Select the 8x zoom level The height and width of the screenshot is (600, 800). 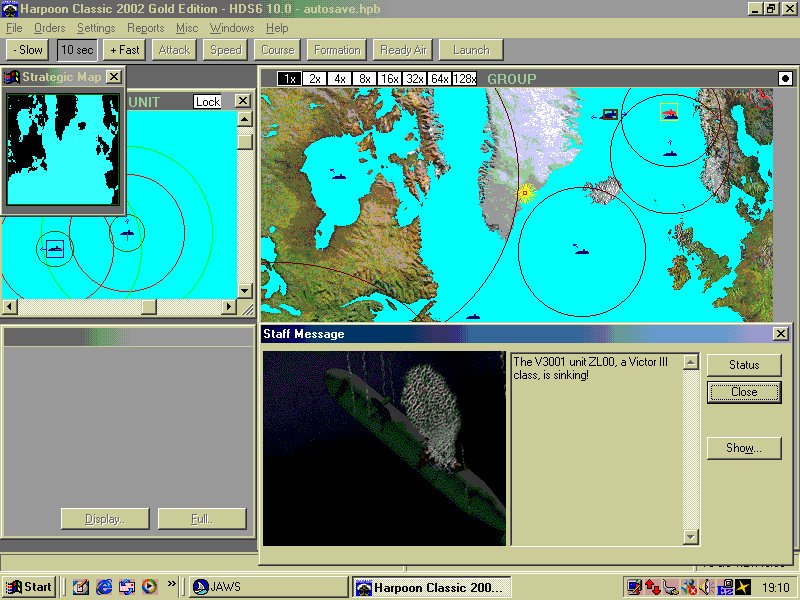pos(364,79)
